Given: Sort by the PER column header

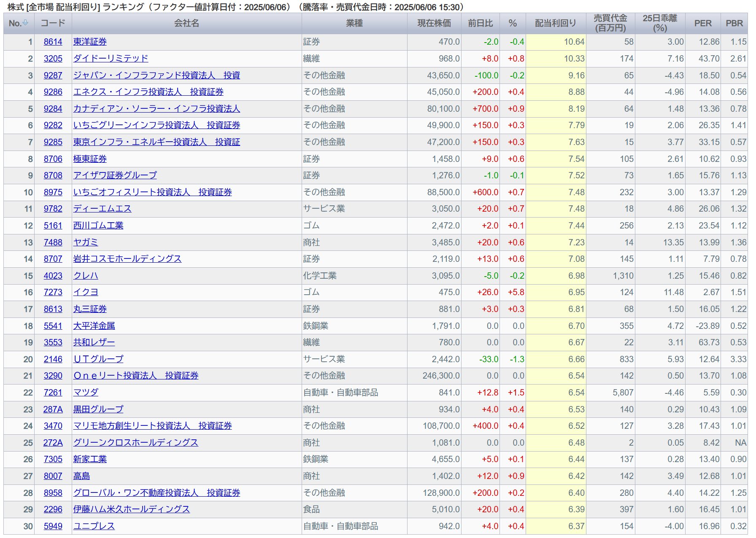Looking at the screenshot, I should click(x=703, y=23).
